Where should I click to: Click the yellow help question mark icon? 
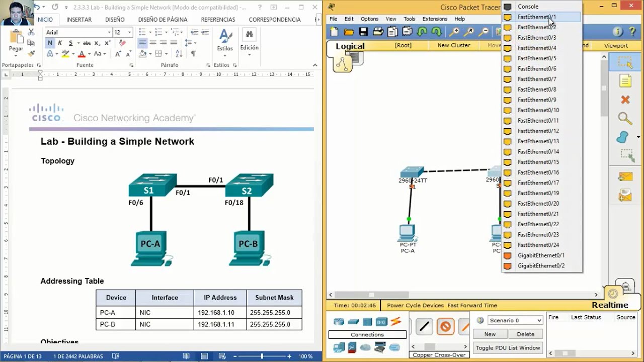633,32
